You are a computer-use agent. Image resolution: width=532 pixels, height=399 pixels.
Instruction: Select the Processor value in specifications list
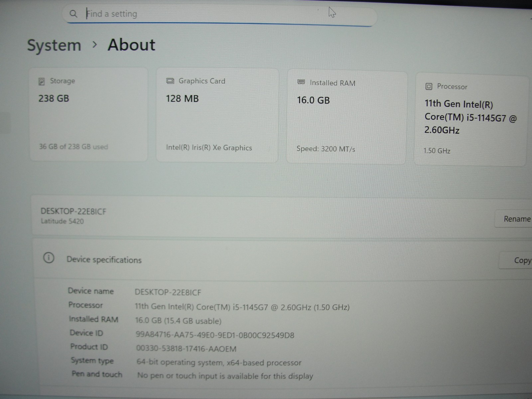tap(242, 307)
